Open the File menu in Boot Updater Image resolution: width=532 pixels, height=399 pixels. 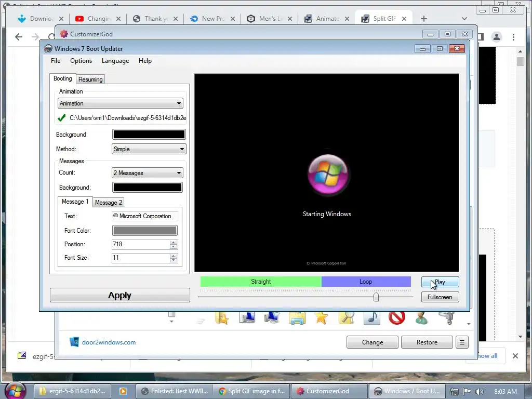click(x=56, y=61)
